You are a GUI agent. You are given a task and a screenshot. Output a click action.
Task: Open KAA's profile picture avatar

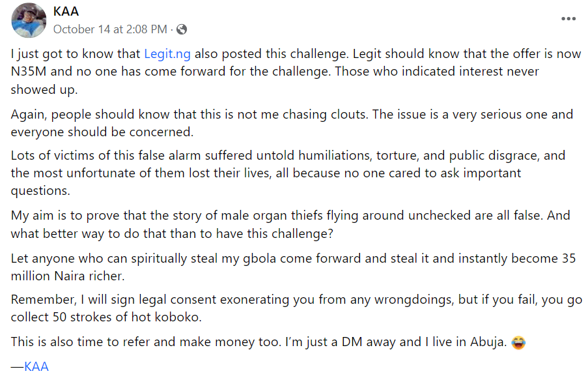tap(29, 20)
